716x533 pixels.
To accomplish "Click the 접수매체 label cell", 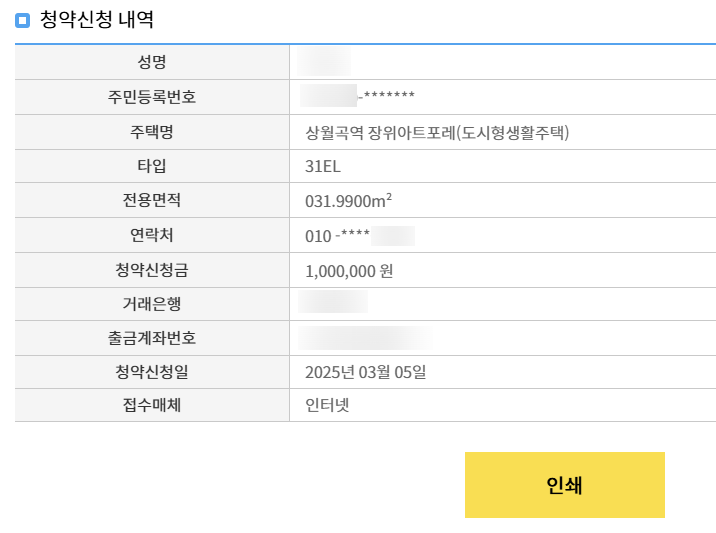I will [152, 405].
